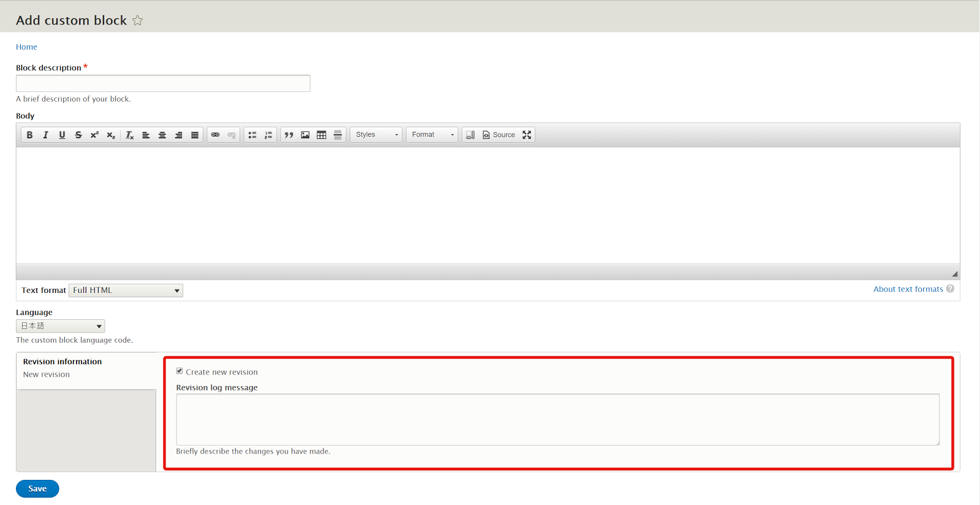The width and height of the screenshot is (980, 505).
Task: Open the Styles dropdown
Action: [x=376, y=135]
